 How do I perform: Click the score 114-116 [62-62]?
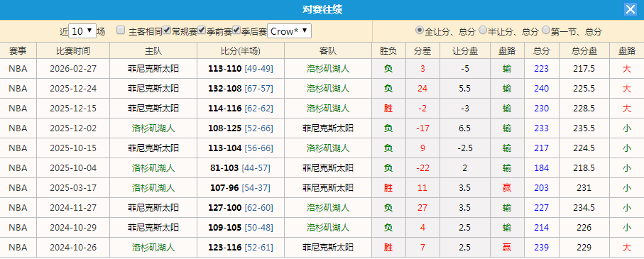coord(241,109)
